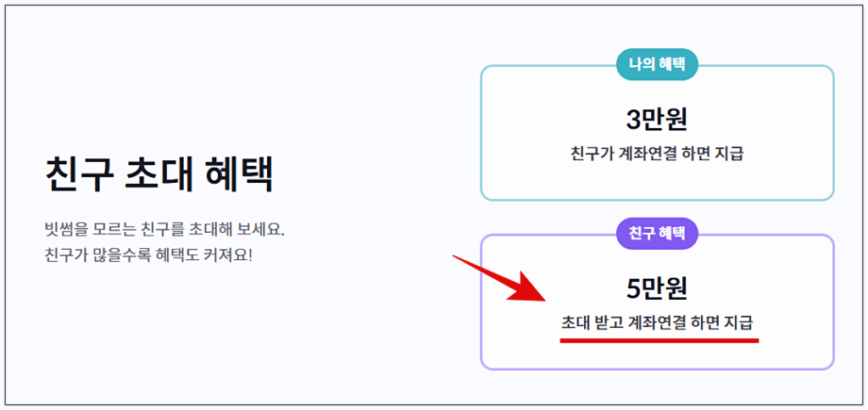Select the purple "친구 혜택" badge
This screenshot has width=868, height=410.
[657, 233]
